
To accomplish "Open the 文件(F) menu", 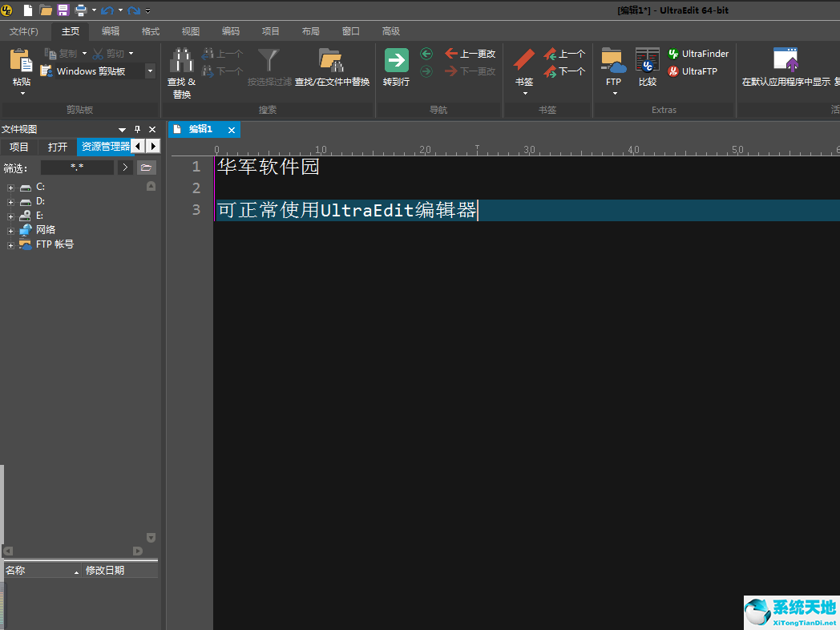I will [x=23, y=31].
